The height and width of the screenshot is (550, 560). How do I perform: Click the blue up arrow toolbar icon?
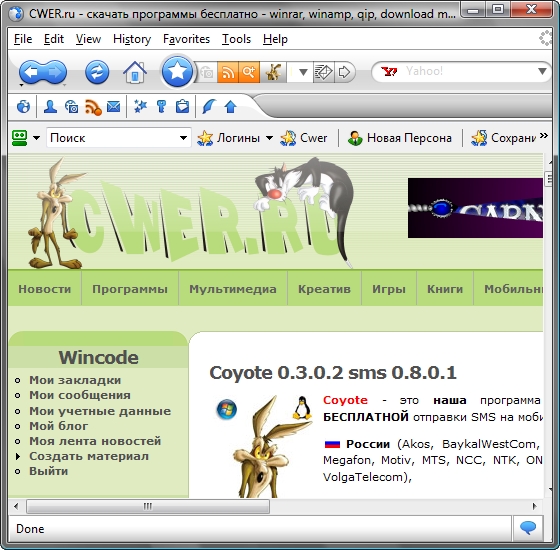231,106
